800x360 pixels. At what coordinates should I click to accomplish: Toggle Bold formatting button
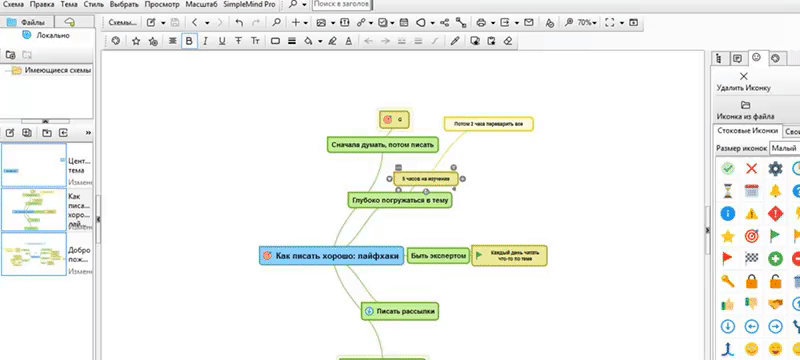pyautogui.click(x=189, y=41)
